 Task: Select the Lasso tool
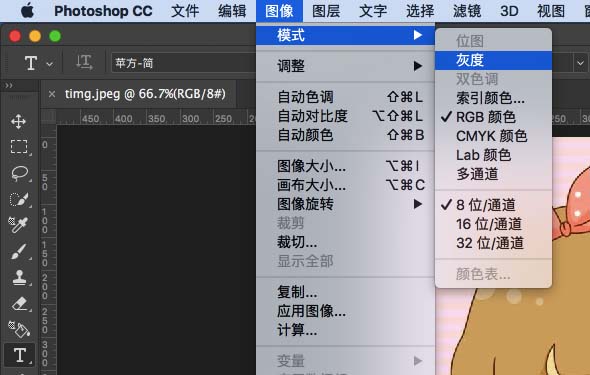click(19, 173)
